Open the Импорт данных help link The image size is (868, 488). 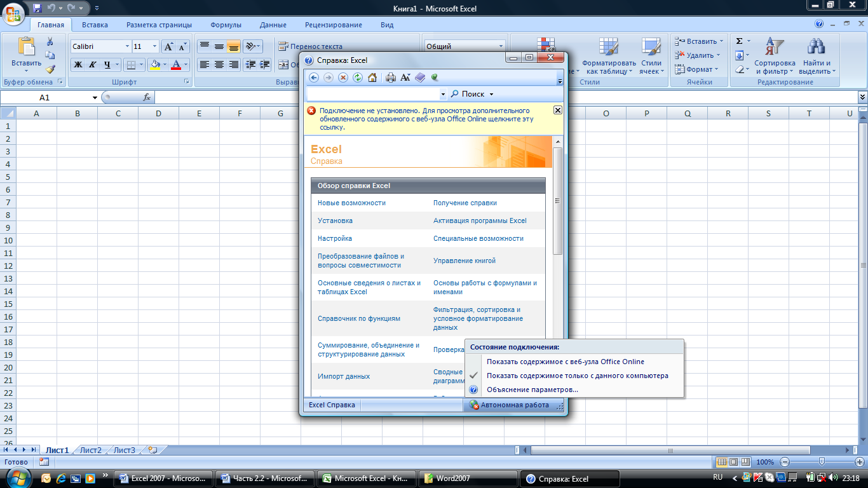point(344,376)
